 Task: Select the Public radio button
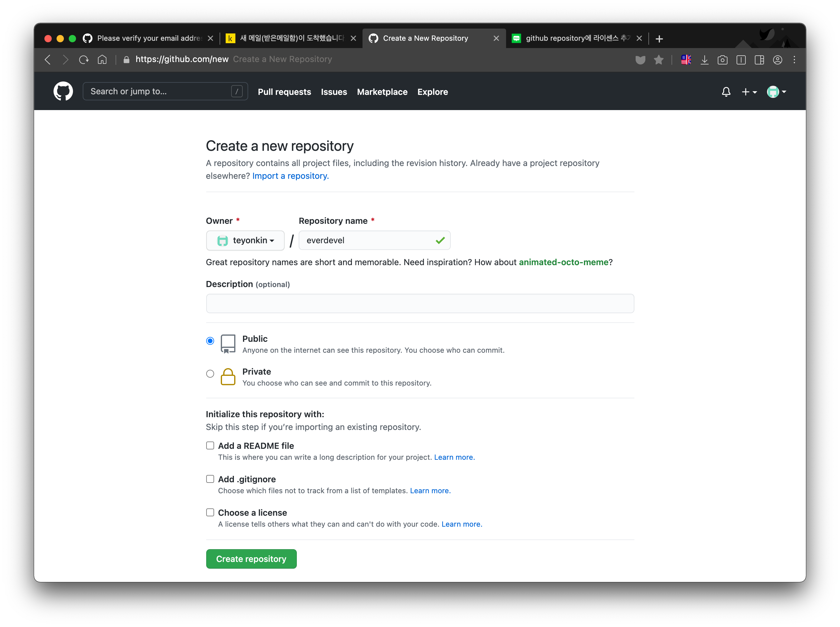210,341
